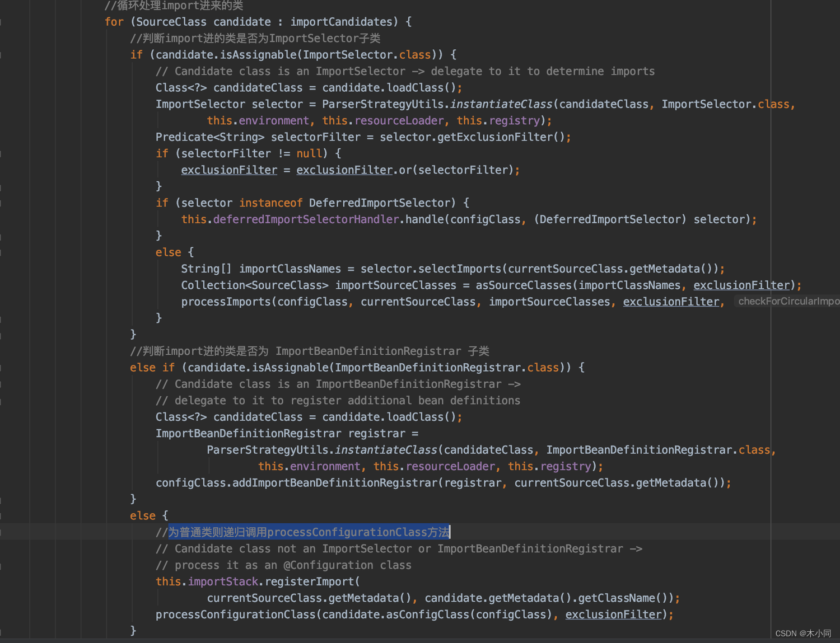Viewport: 840px width, 643px height.
Task: Click the 'for (SourceClass candidate' loop line
Action: point(258,22)
